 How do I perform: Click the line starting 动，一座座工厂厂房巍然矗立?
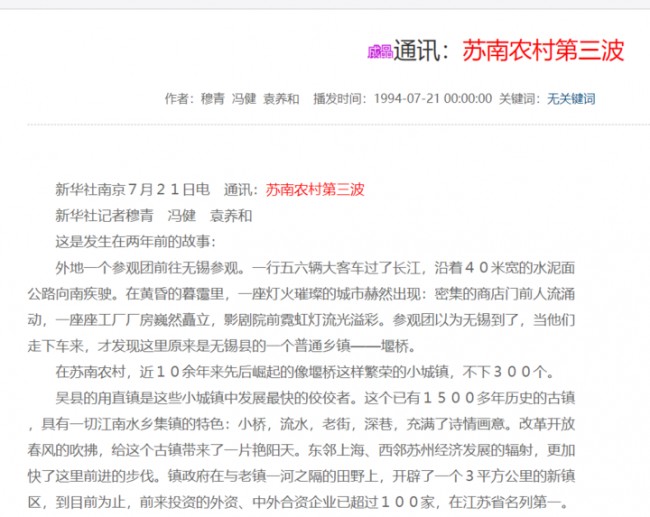point(301,320)
